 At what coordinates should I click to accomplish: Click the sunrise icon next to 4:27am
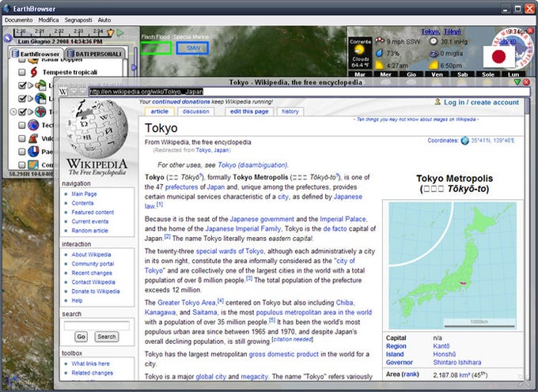point(380,65)
